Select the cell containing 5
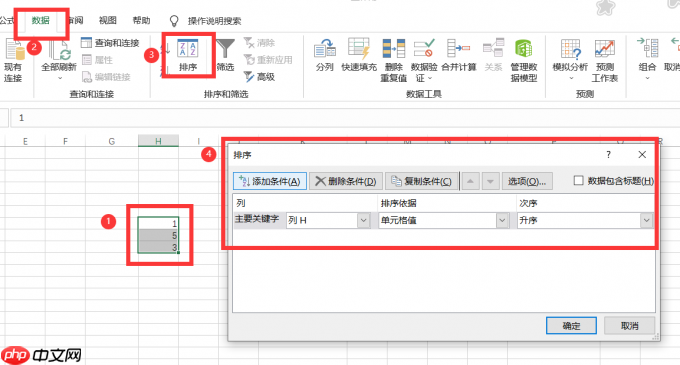Viewport: 680px width, 365px height. 158,235
